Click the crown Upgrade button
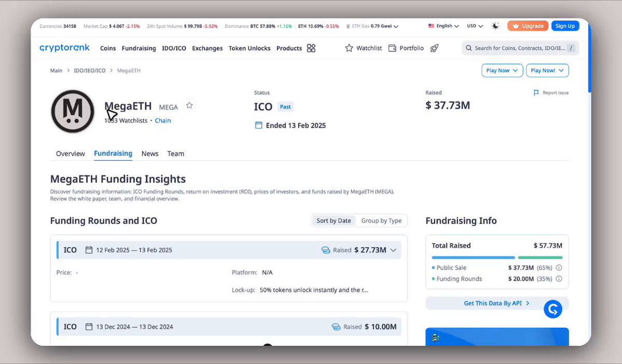The image size is (622, 364). click(x=528, y=26)
